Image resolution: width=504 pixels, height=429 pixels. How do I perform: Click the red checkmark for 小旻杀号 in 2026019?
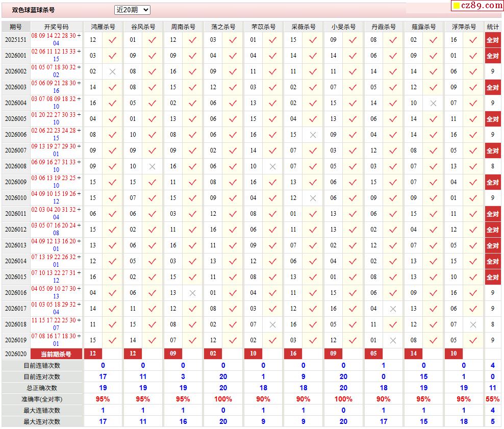click(x=353, y=340)
